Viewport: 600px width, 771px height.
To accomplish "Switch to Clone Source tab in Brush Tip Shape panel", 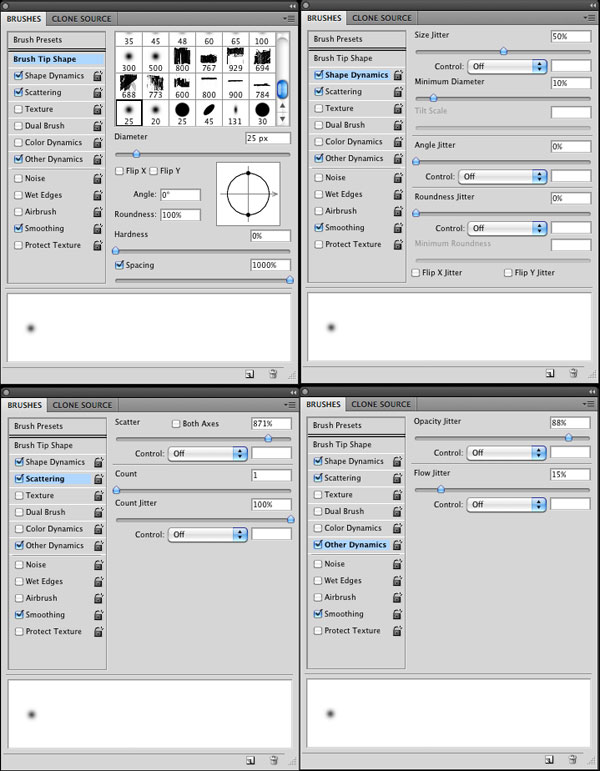I will [82, 19].
